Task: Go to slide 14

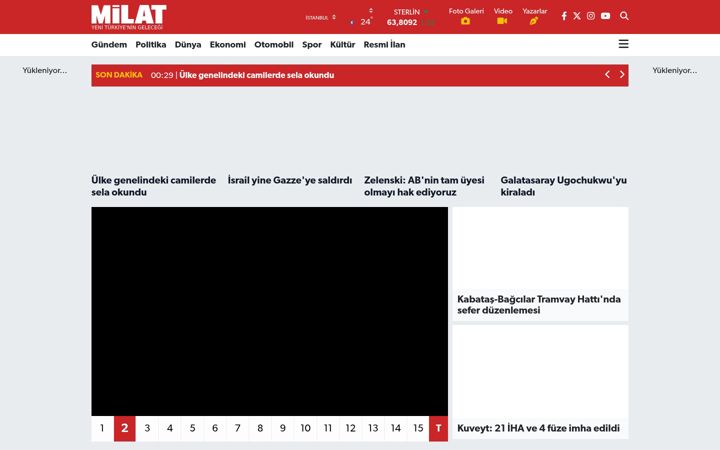Action: coord(395,428)
